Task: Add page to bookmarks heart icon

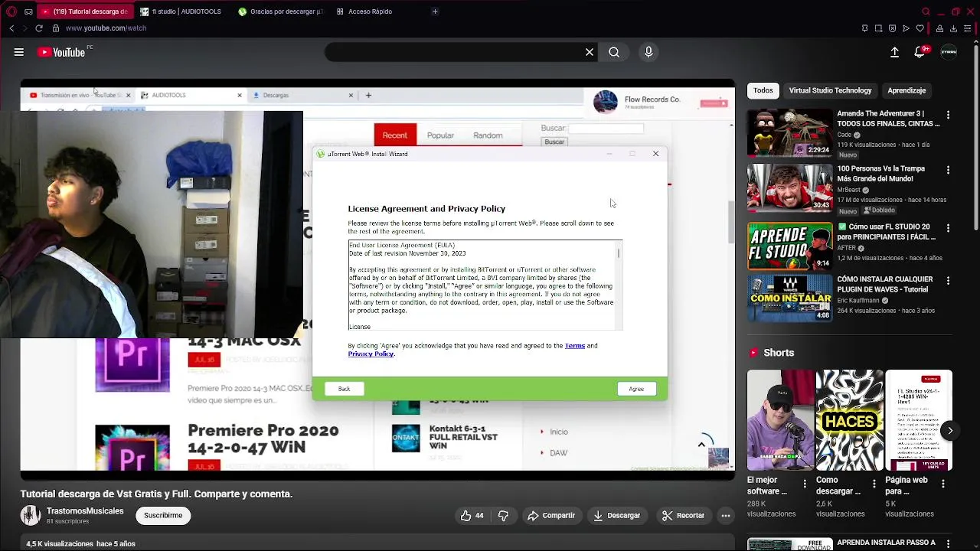Action: click(x=920, y=28)
